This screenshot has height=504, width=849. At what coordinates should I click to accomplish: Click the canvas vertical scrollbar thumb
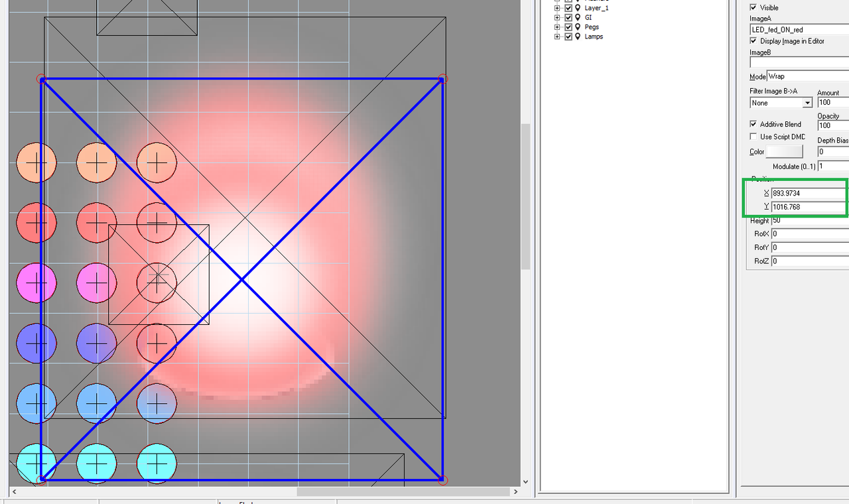coord(526,196)
